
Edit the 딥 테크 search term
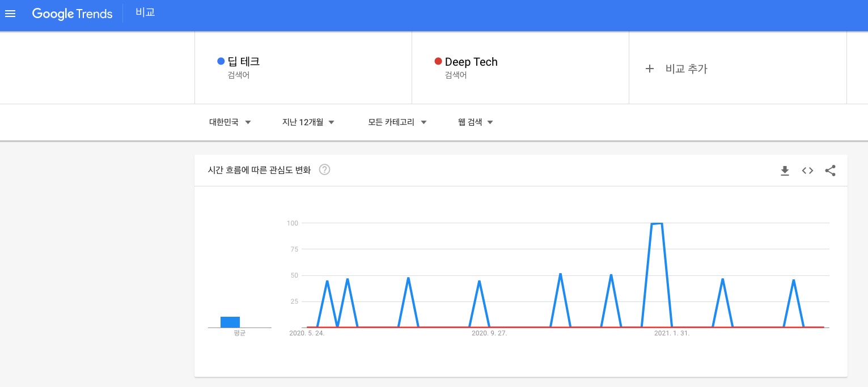pos(243,62)
